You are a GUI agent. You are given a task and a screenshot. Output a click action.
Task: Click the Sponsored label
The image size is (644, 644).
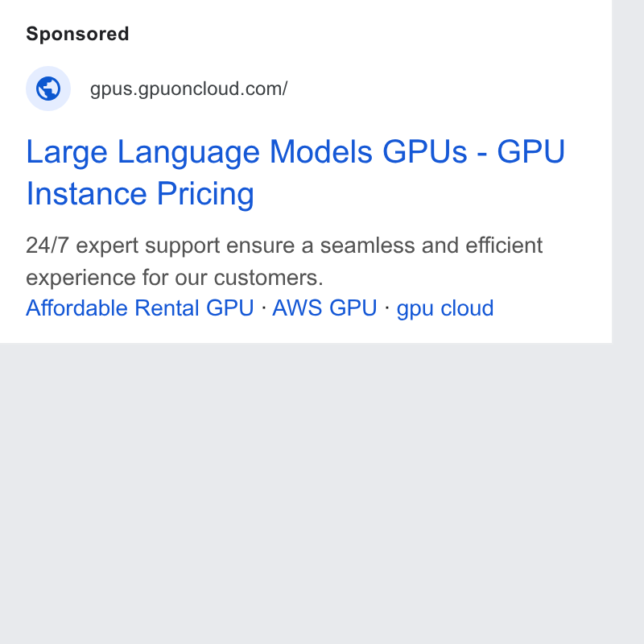pyautogui.click(x=77, y=34)
